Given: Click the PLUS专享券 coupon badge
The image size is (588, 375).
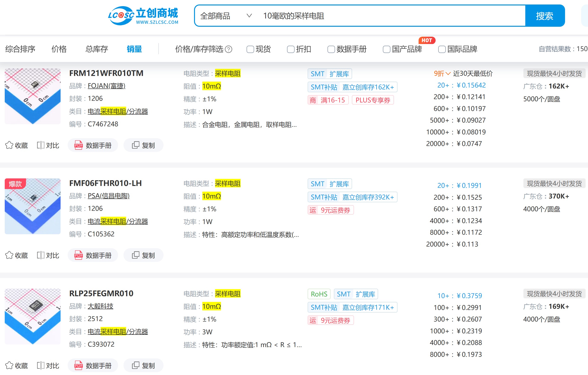Looking at the screenshot, I should 373,100.
